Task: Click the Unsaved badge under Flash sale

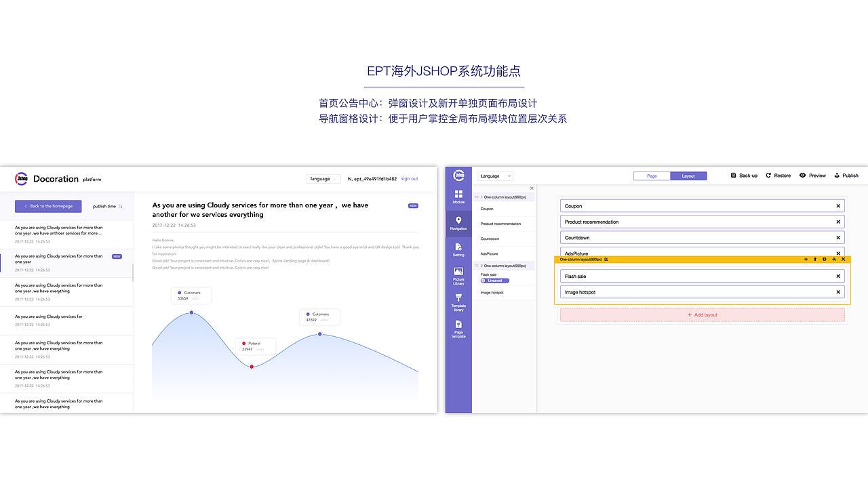Action: [494, 281]
